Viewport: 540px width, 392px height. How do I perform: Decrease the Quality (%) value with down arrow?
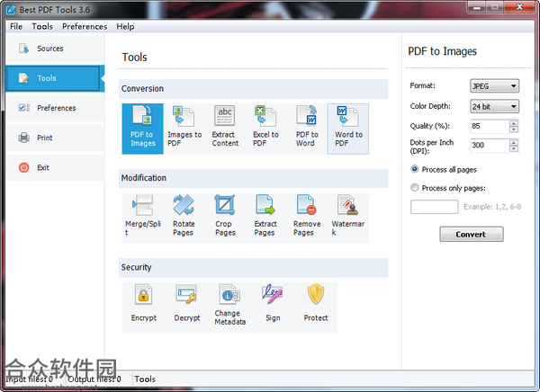point(514,129)
